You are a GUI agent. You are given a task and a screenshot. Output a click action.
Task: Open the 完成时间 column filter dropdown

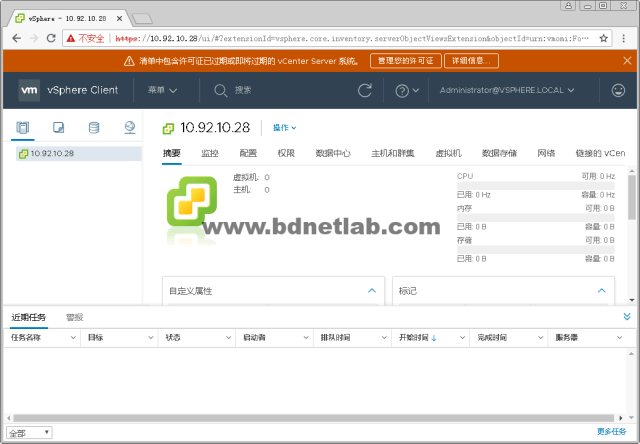tap(540, 337)
